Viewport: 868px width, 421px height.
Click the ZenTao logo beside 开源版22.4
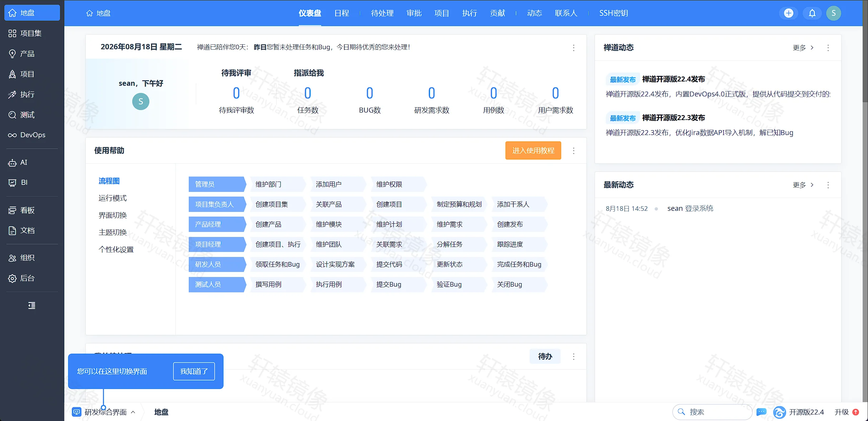tap(779, 412)
